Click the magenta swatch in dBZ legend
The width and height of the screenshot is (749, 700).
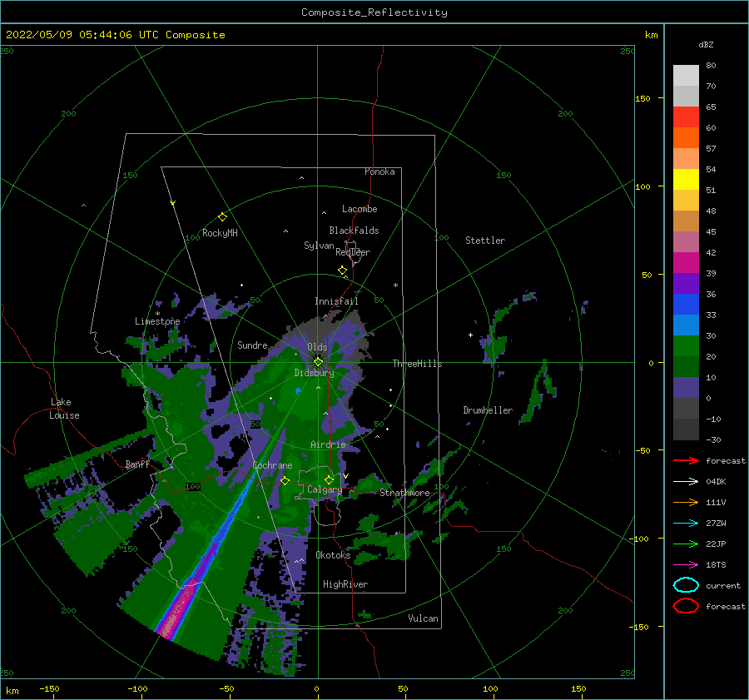(686, 263)
